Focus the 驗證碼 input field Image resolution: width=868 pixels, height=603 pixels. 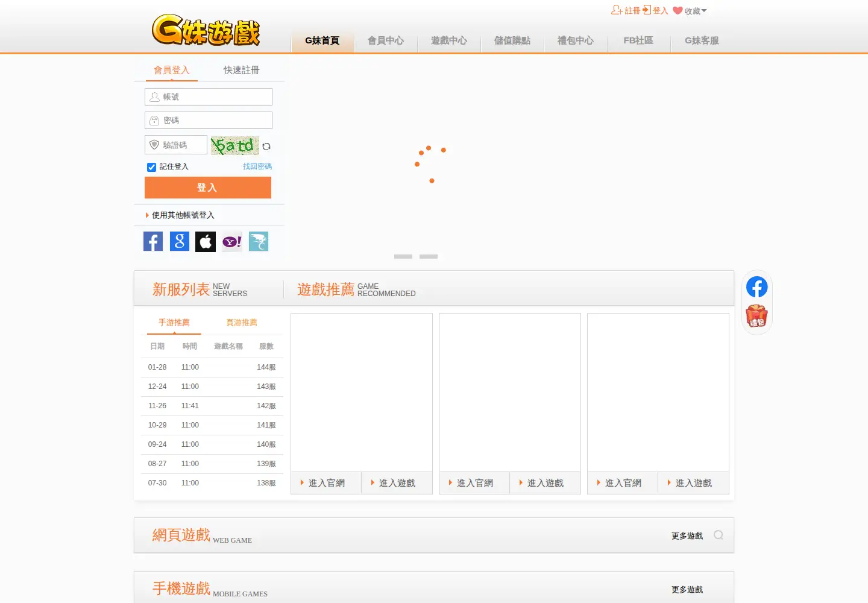pos(176,145)
